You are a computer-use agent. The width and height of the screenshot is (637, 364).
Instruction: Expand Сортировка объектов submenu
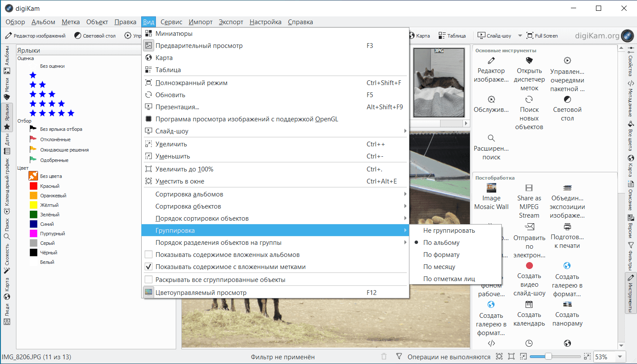pyautogui.click(x=276, y=206)
